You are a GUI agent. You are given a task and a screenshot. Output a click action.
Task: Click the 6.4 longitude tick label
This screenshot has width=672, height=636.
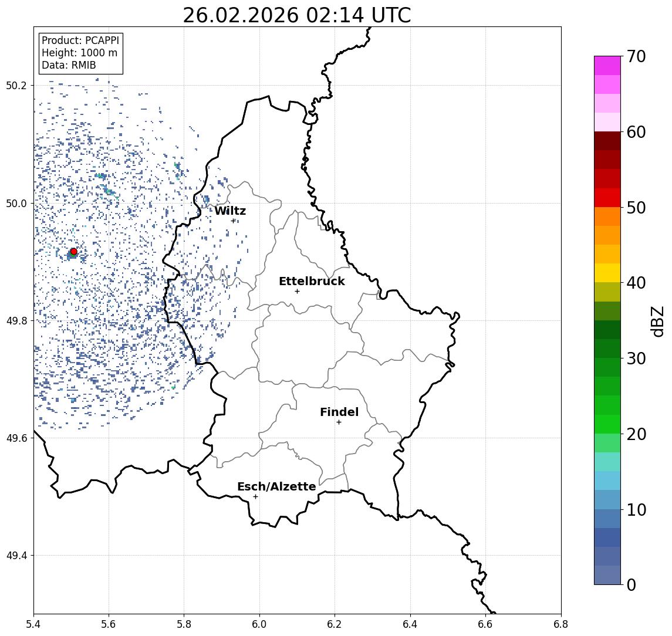point(410,624)
